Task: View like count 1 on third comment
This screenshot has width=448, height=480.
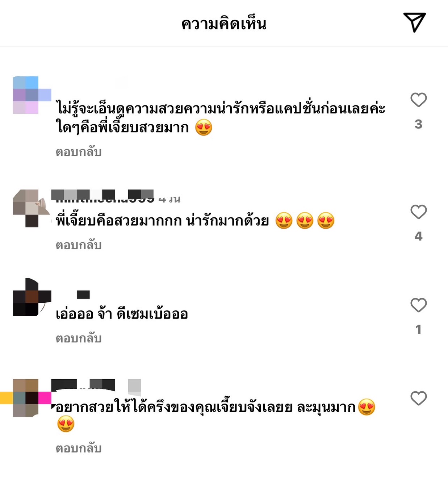Action: pos(418,329)
